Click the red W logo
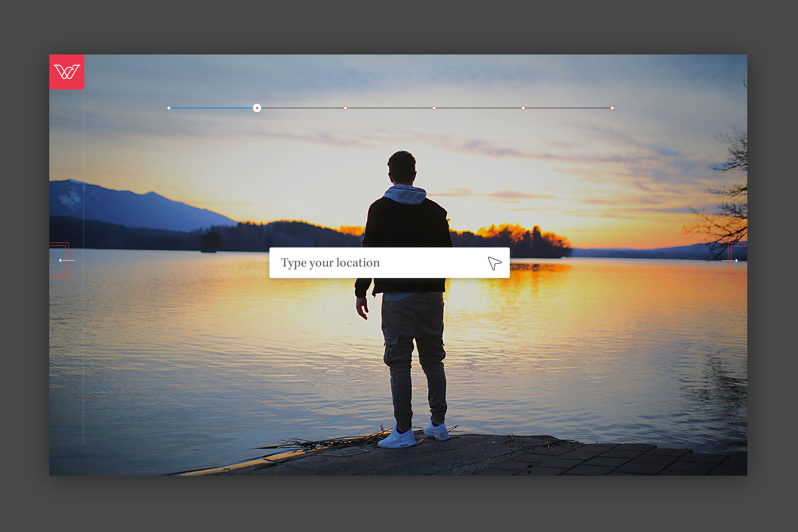The width and height of the screenshot is (798, 532). point(67,72)
